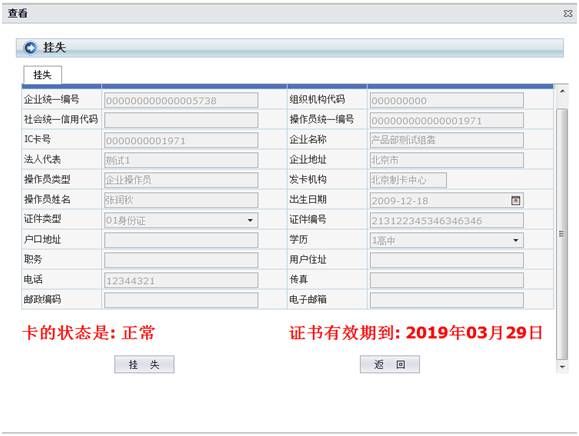Click the 查看 window title text

[18, 14]
